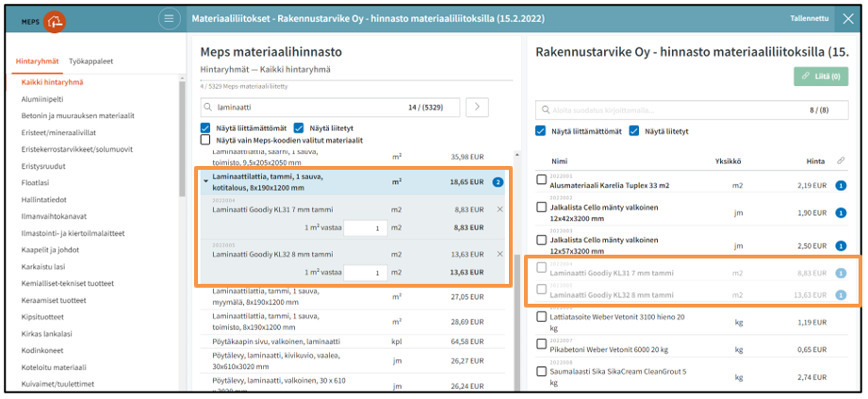Click the 64,58 EUR price cell
This screenshot has width=868, height=399.
point(467,341)
